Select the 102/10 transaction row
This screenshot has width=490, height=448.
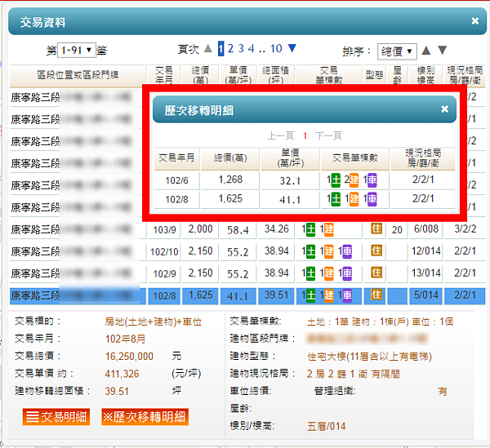coord(247,251)
